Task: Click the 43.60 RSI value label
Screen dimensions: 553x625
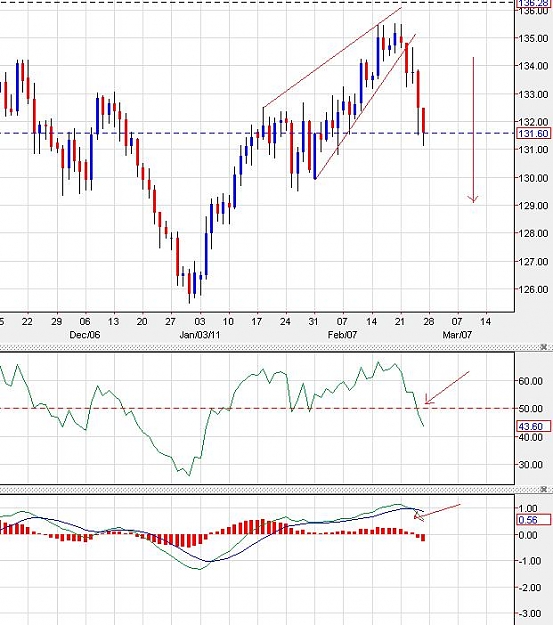Action: [533, 426]
